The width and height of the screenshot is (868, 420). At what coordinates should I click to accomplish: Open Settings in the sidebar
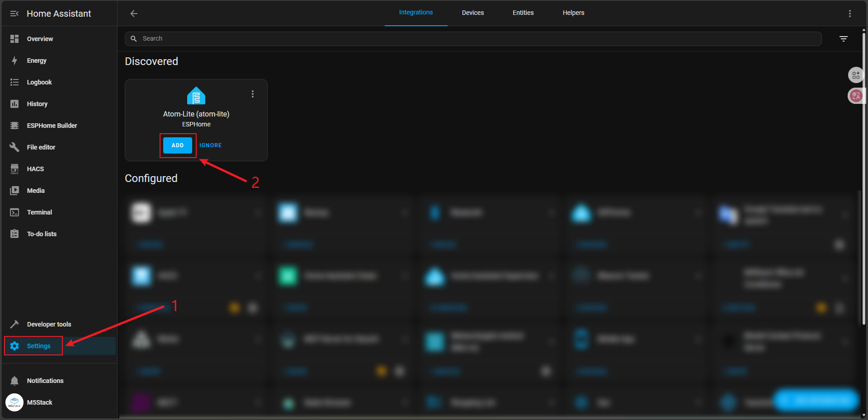tap(59, 346)
